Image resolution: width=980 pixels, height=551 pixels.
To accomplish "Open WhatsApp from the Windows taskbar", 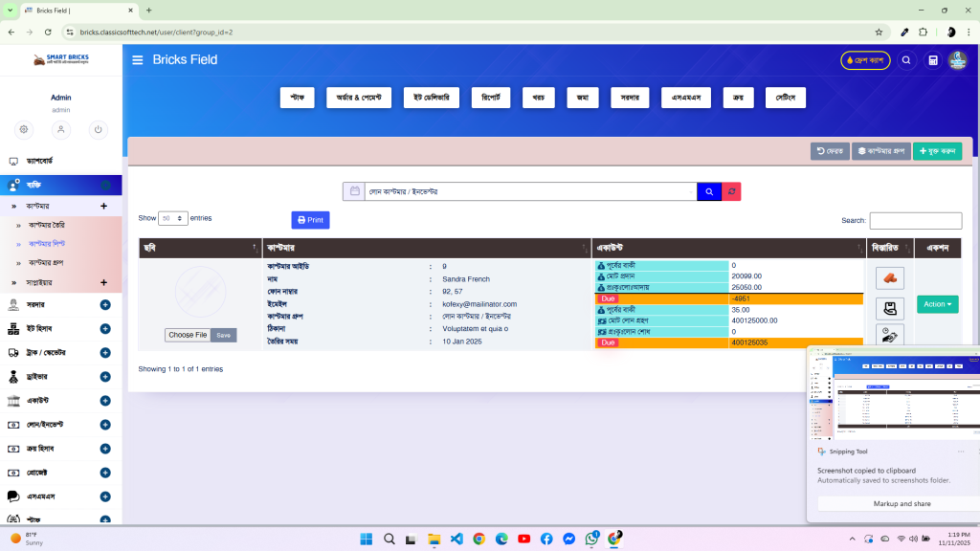I will (x=591, y=539).
